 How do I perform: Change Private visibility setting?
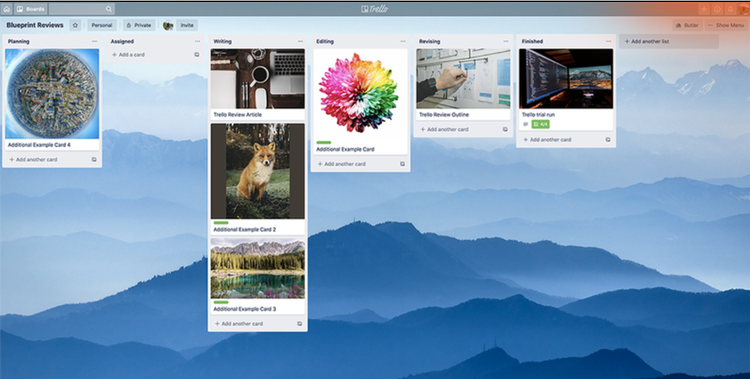pos(139,25)
